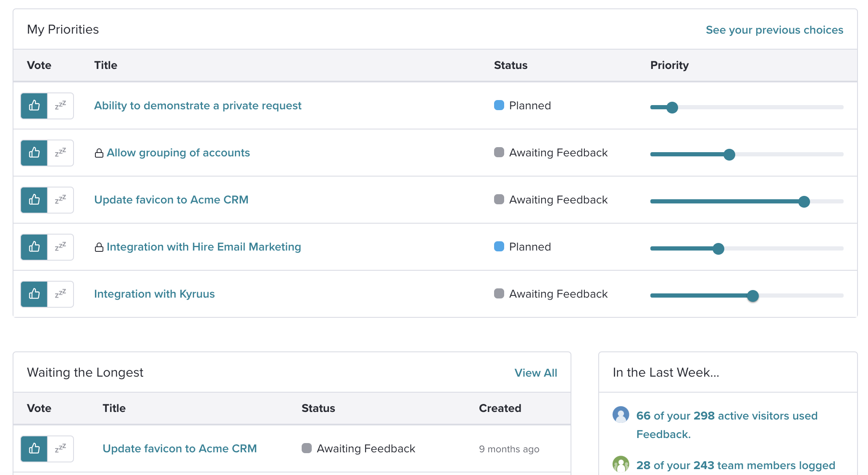Click lock icon beside 'Allow grouping of accounts'
Screen dimensions: 868x475
tap(99, 153)
